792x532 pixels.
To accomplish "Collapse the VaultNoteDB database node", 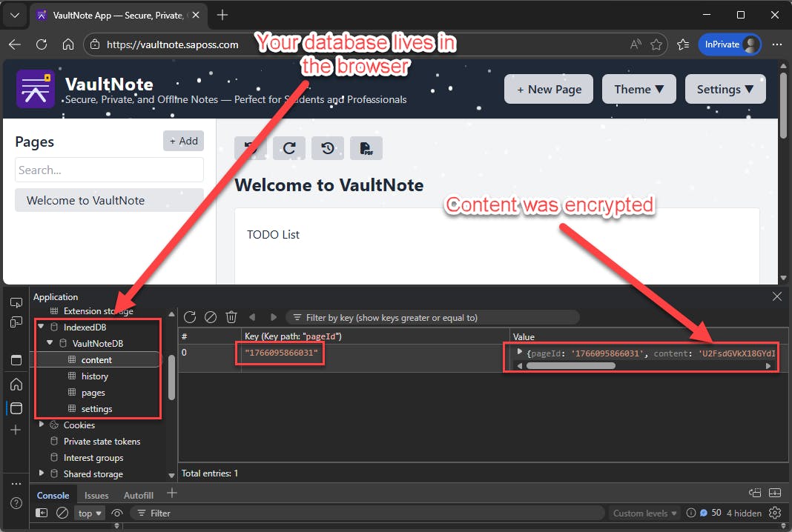I will pyautogui.click(x=50, y=343).
